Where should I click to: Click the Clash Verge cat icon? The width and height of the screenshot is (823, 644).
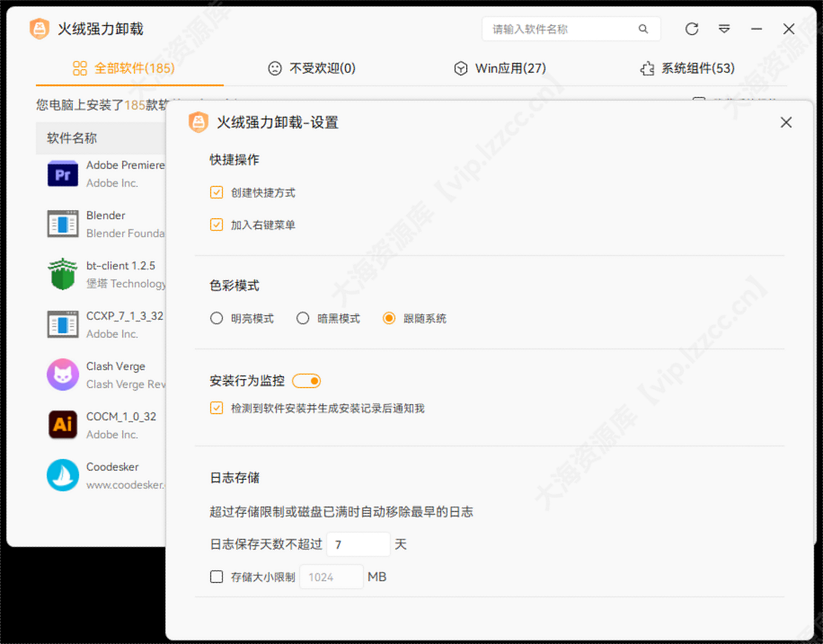[x=63, y=375]
